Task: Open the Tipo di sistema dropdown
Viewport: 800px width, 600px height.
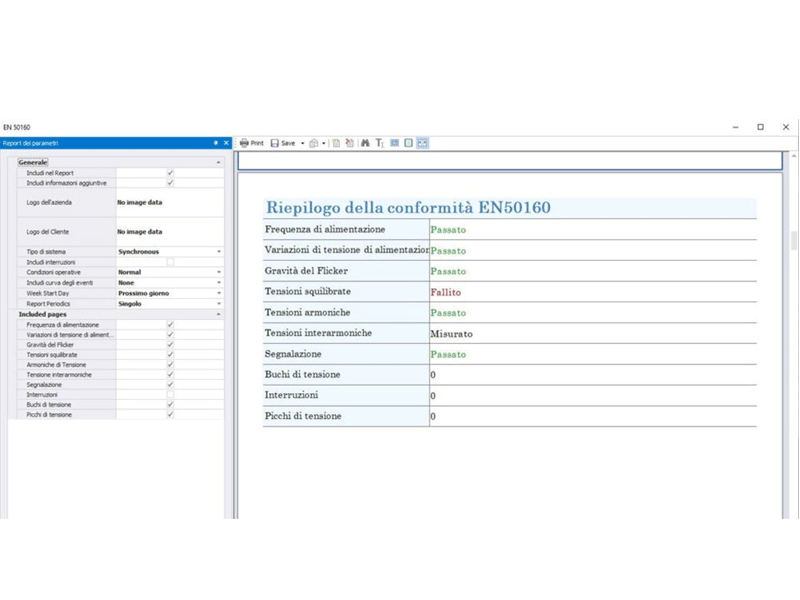Action: [x=219, y=252]
